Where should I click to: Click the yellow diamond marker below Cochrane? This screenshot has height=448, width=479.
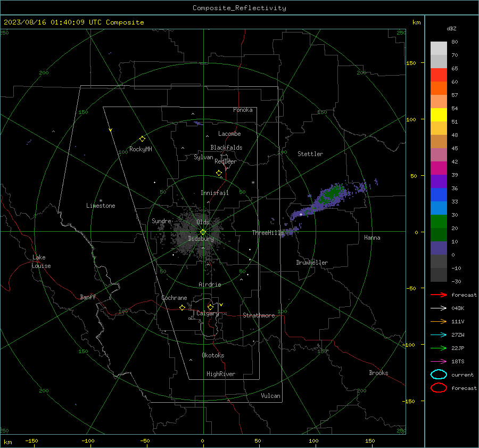[182, 307]
